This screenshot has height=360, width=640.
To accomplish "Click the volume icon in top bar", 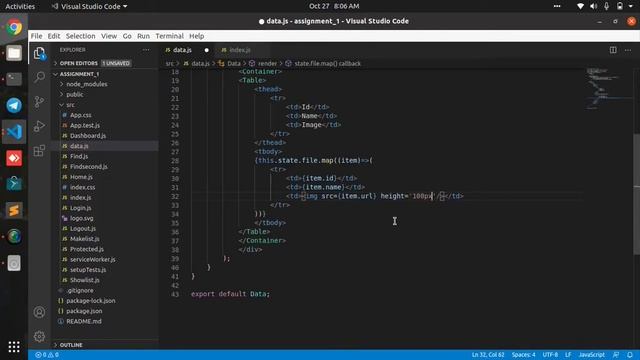I will tap(593, 6).
